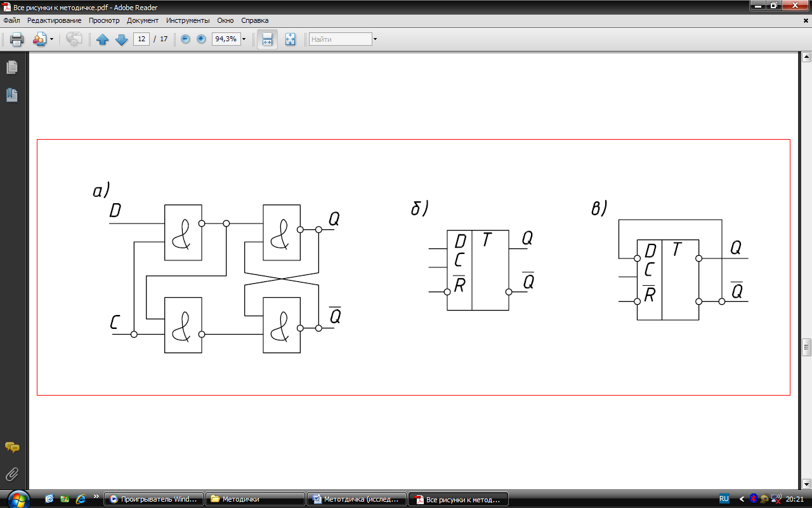The height and width of the screenshot is (508, 812).
Task: Open the Pages panel in sidebar
Action: click(x=11, y=67)
